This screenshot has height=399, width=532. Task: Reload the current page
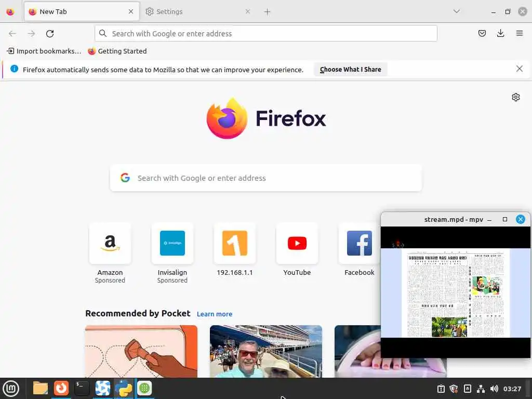click(x=50, y=34)
